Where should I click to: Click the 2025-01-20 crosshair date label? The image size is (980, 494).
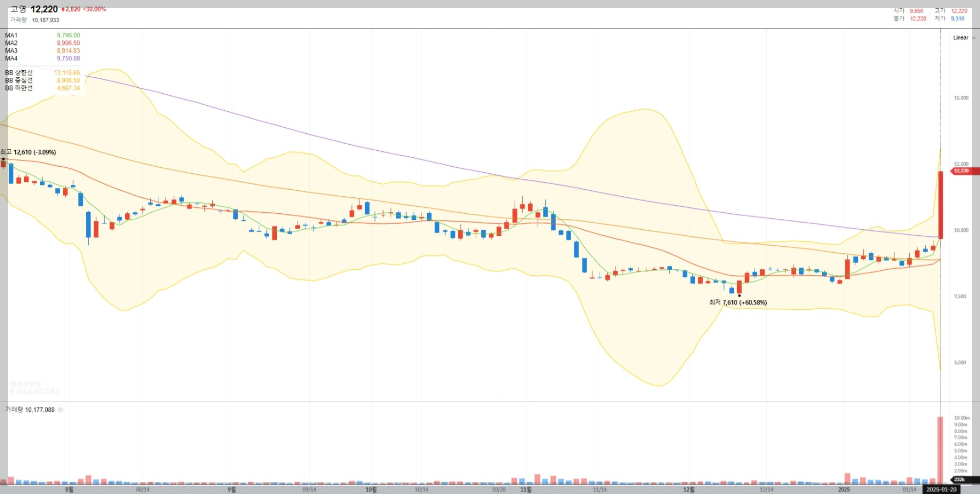pos(941,490)
